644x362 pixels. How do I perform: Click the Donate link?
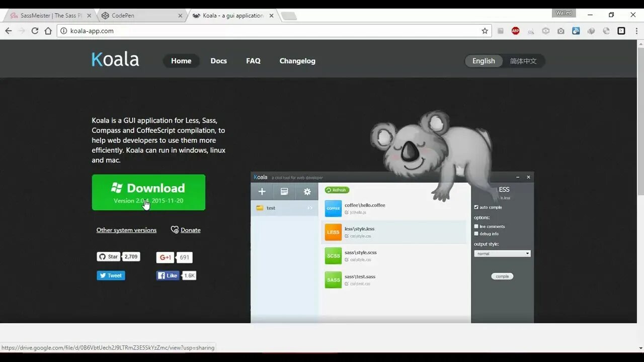point(186,230)
